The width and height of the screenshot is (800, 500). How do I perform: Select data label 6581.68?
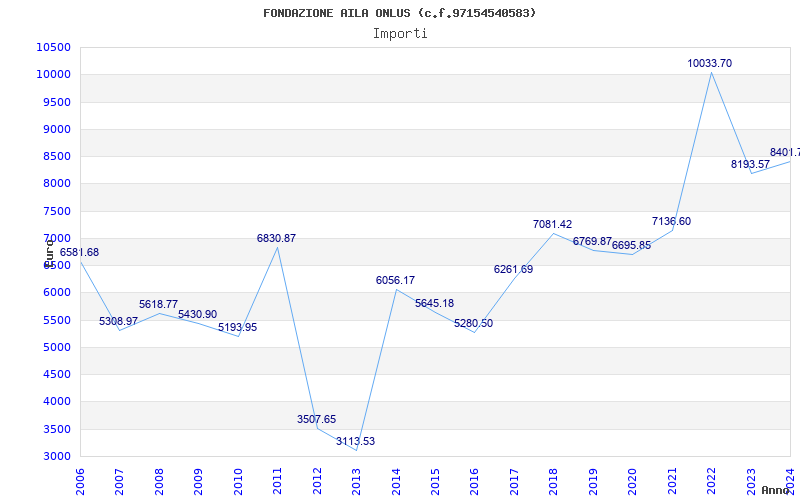pos(80,253)
